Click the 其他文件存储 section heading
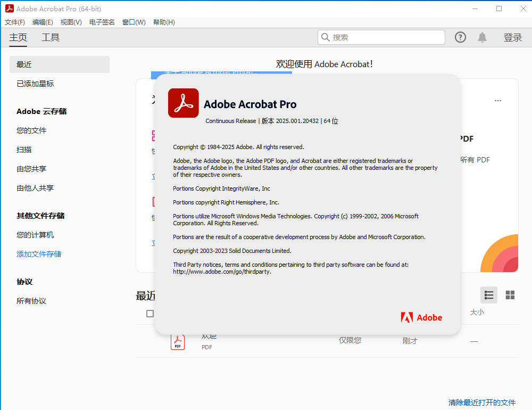Viewport: 532px width, 410px height. click(x=40, y=216)
